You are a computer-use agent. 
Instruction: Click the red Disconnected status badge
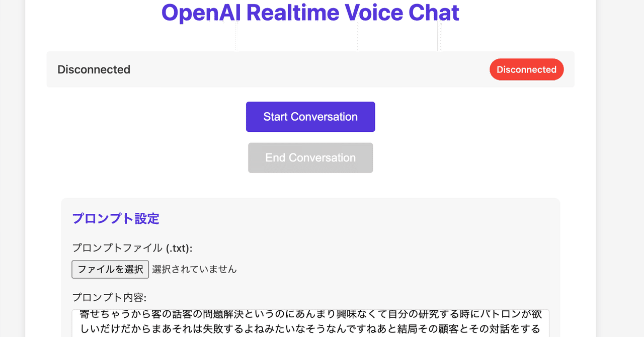tap(526, 69)
